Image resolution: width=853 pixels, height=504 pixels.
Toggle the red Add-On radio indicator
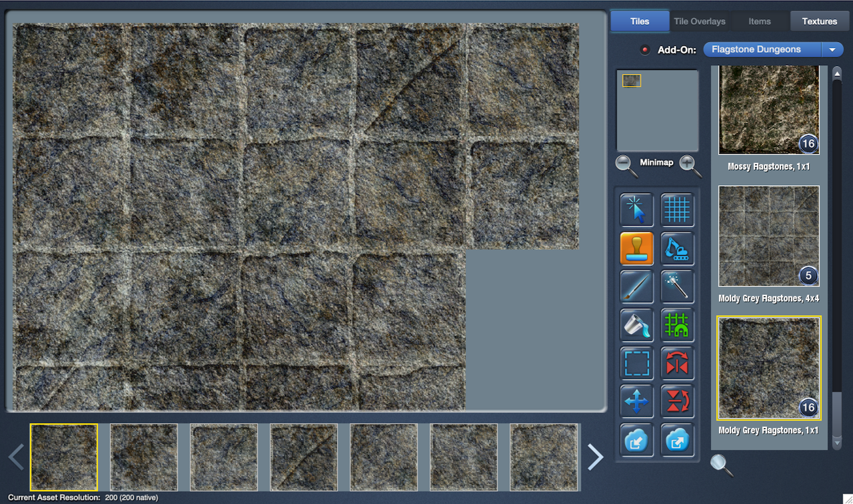[x=644, y=50]
